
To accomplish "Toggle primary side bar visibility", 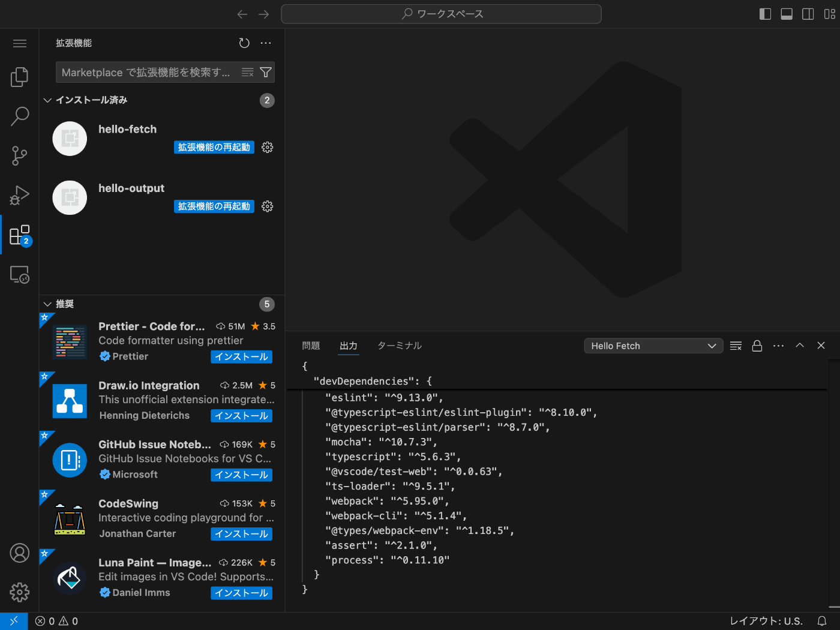I will point(765,14).
